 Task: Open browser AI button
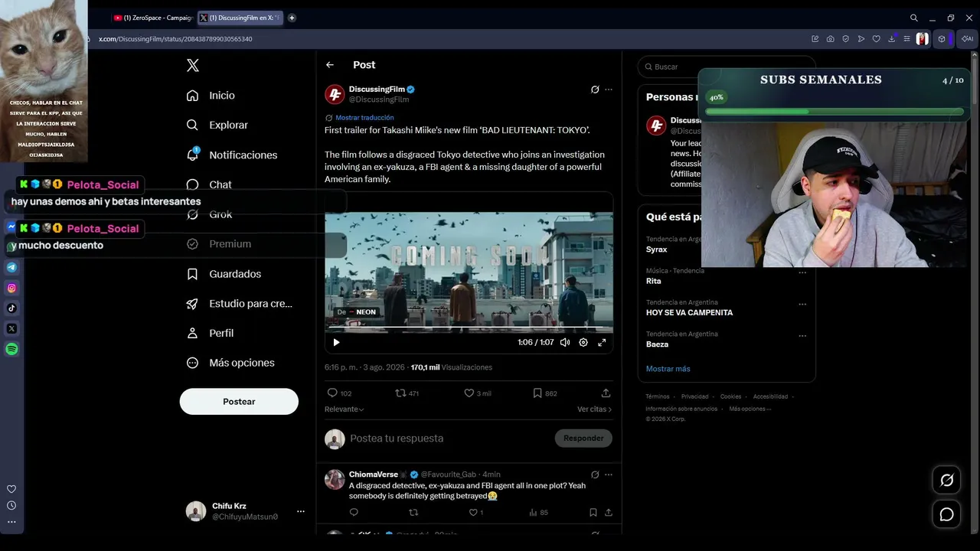tap(968, 39)
